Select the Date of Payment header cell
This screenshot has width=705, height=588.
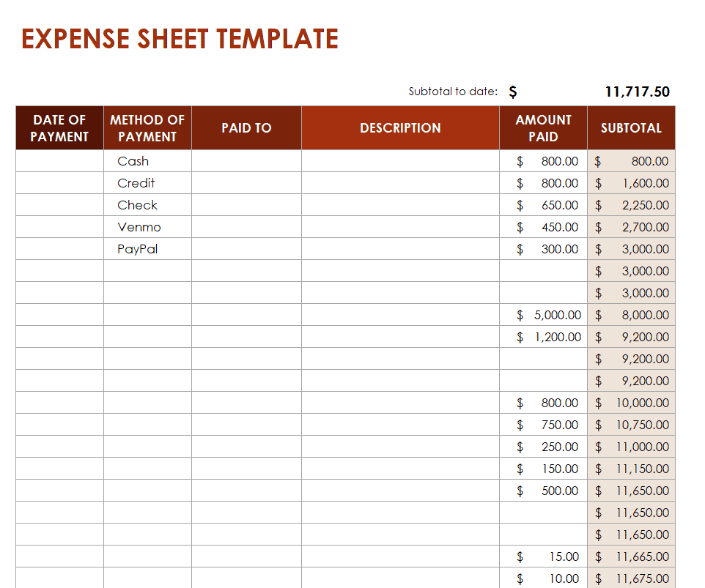[x=60, y=128]
